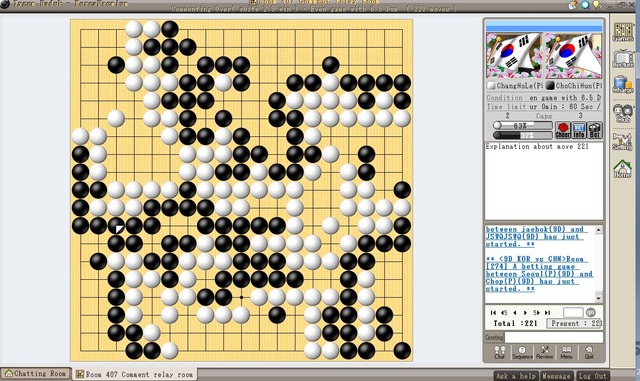This screenshot has height=381, width=640.
Task: Step back one move
Action: [x=515, y=312]
